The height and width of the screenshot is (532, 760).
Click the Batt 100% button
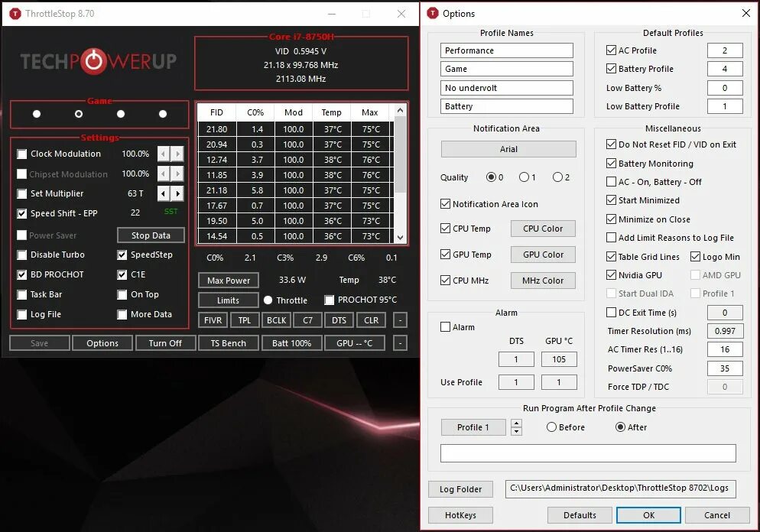(x=291, y=343)
